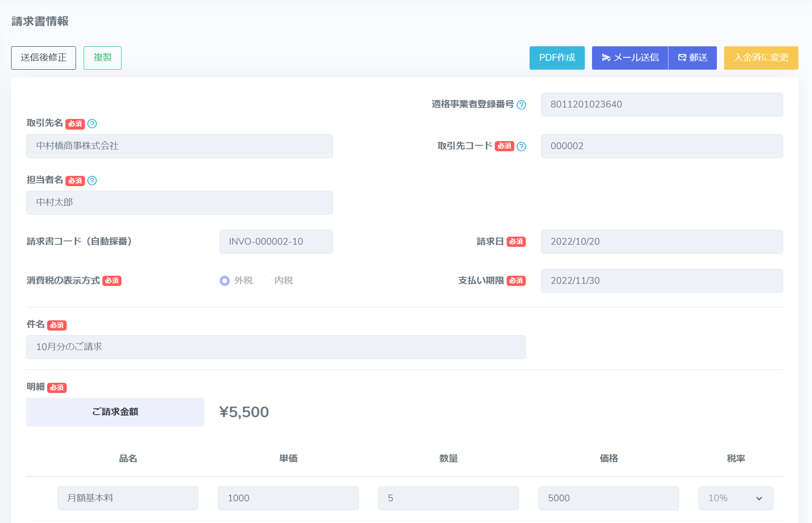Click the 請求日 field 2022/10/20

click(x=662, y=242)
